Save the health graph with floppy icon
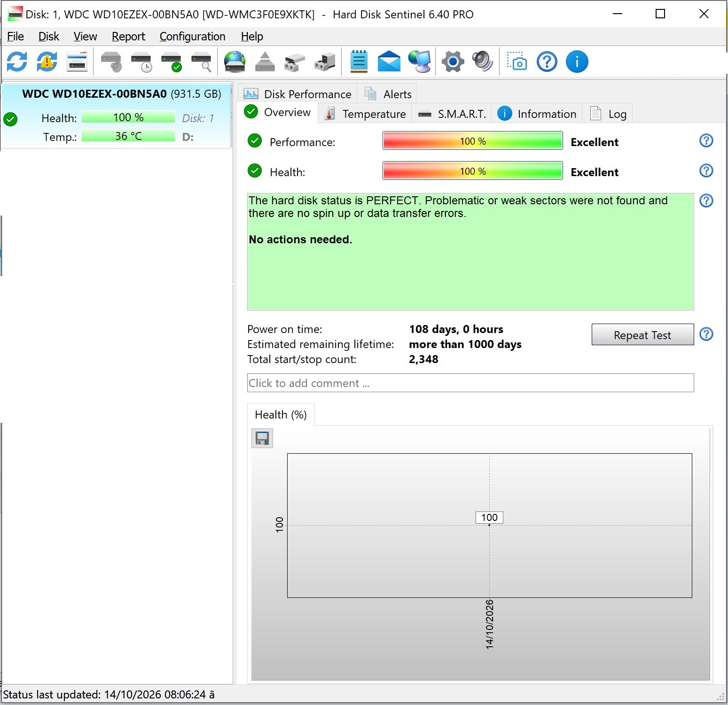The width and height of the screenshot is (728, 705). point(262,438)
